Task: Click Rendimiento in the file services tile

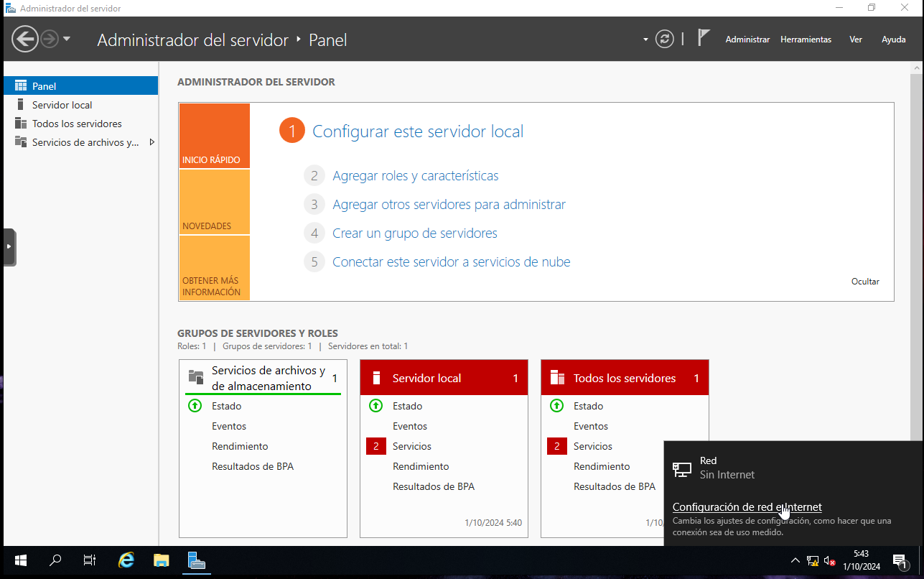Action: pyautogui.click(x=240, y=446)
